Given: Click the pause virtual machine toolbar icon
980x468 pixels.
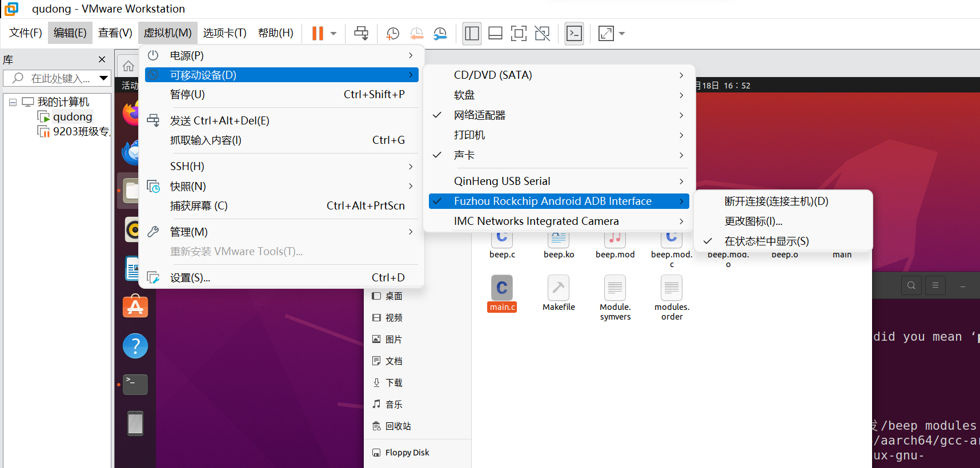Looking at the screenshot, I should (318, 34).
